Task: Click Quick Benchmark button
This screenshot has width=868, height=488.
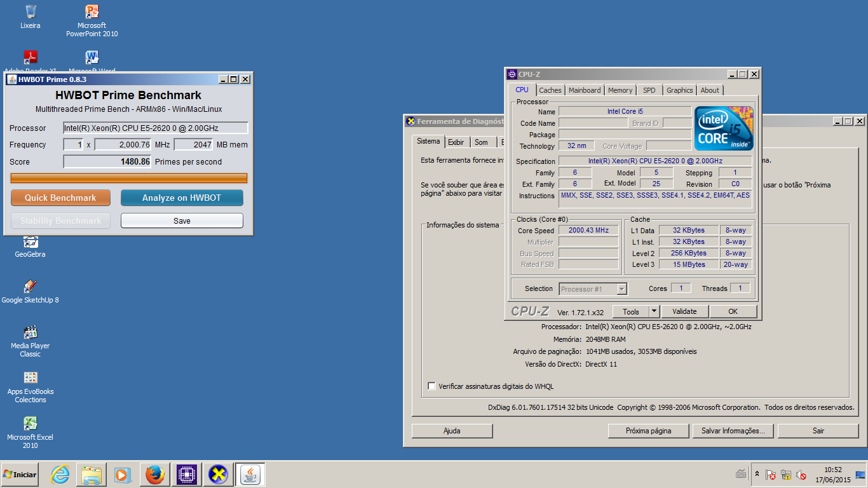Action: click(60, 198)
